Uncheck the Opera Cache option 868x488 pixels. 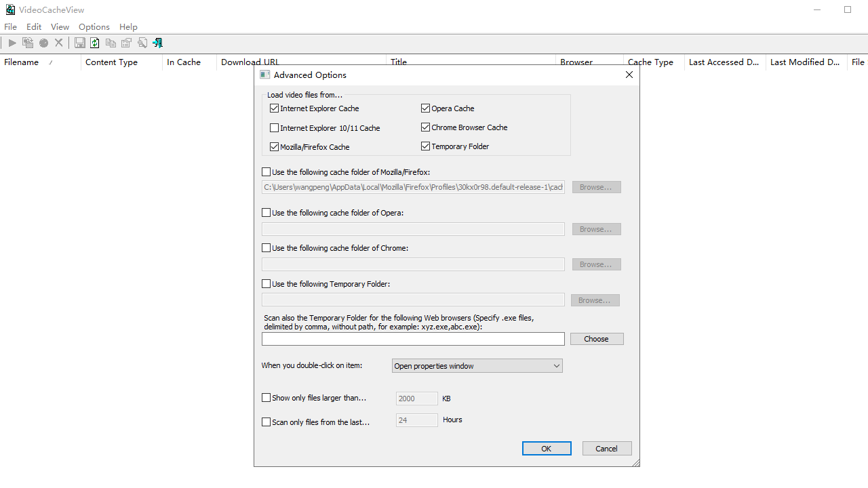[x=425, y=108]
